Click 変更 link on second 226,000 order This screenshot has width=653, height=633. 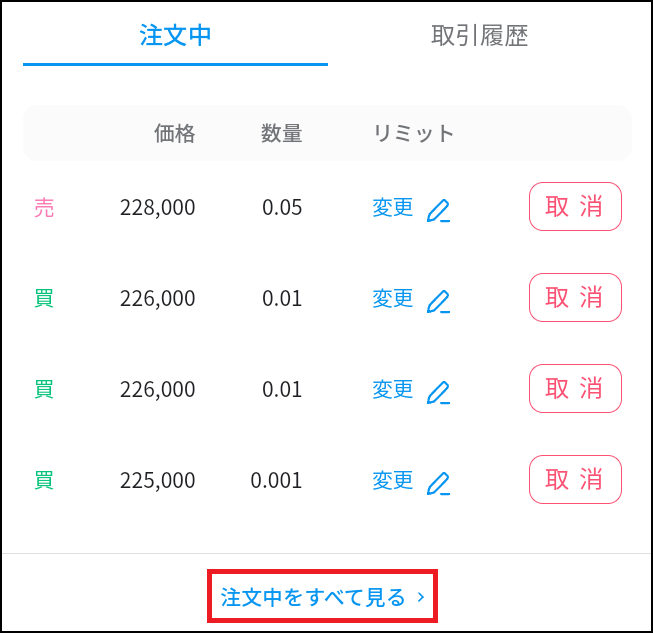393,389
